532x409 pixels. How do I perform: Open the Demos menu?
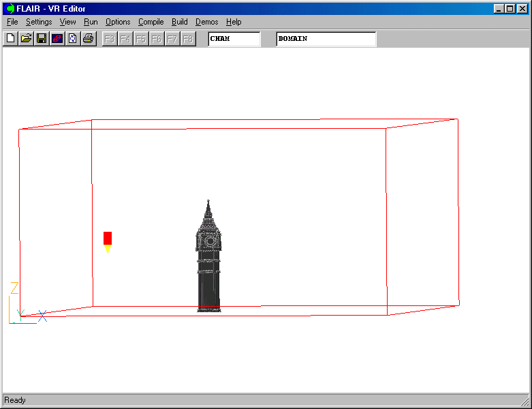(x=206, y=22)
